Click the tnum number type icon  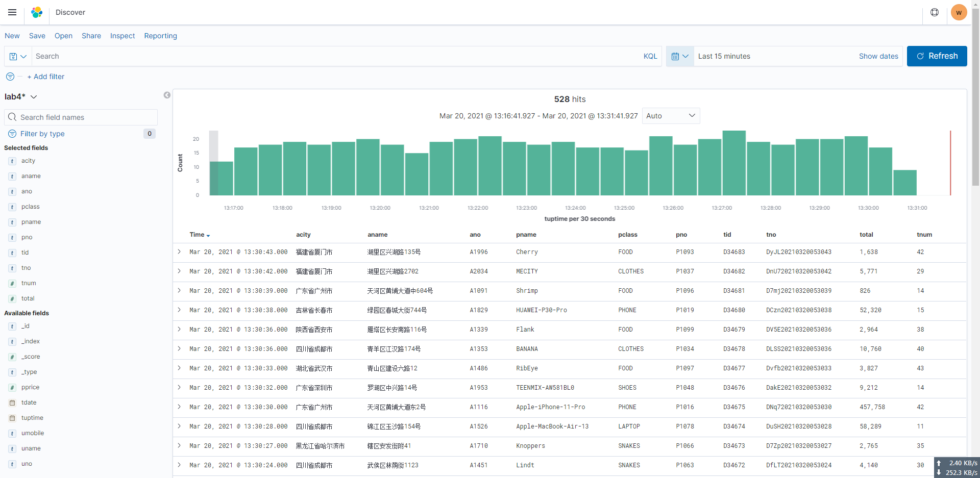[12, 283]
